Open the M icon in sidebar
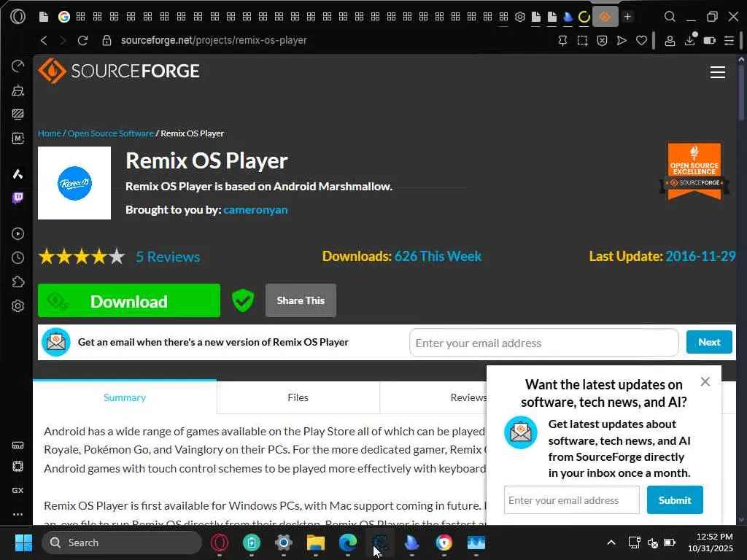Viewport: 747px width, 560px height. pyautogui.click(x=18, y=139)
